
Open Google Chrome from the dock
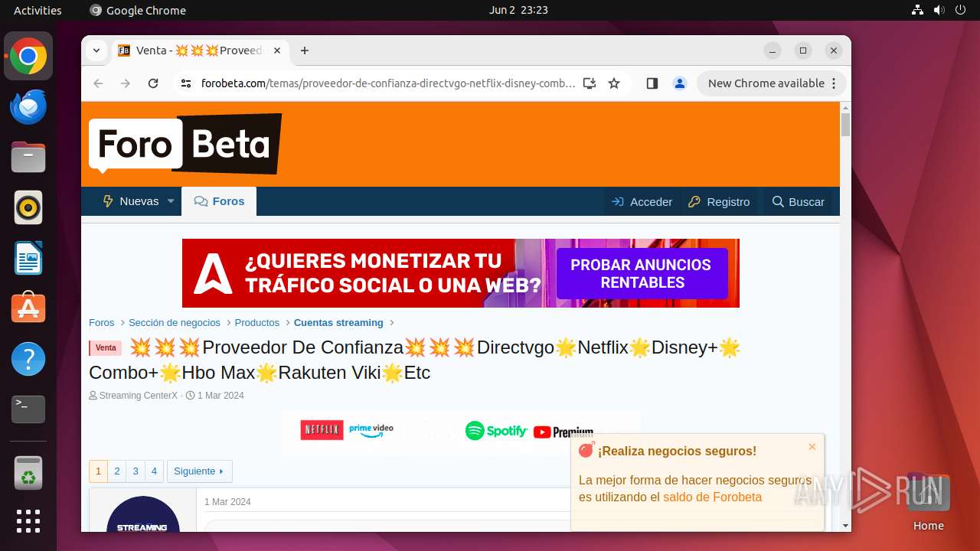tap(28, 57)
